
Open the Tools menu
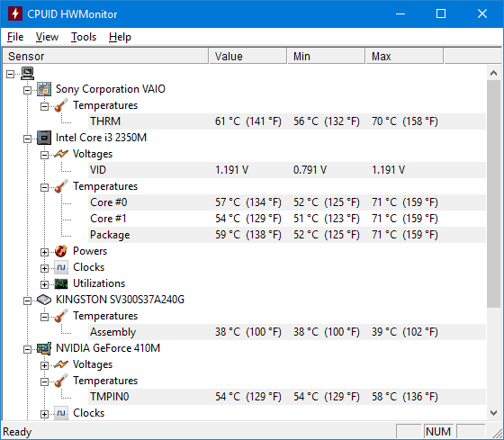click(84, 37)
